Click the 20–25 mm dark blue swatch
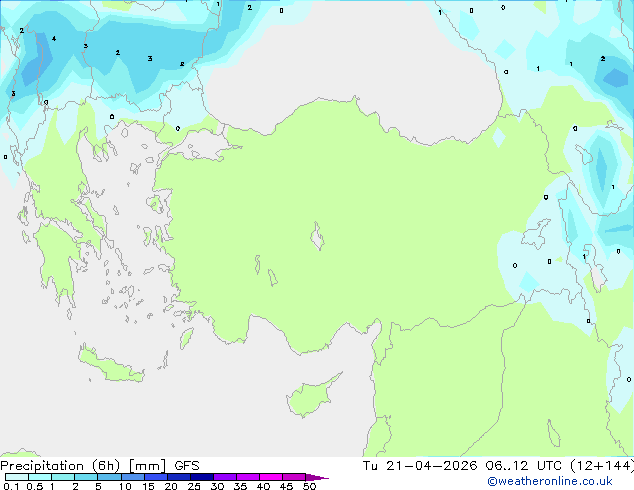The image size is (634, 490). pos(178,477)
